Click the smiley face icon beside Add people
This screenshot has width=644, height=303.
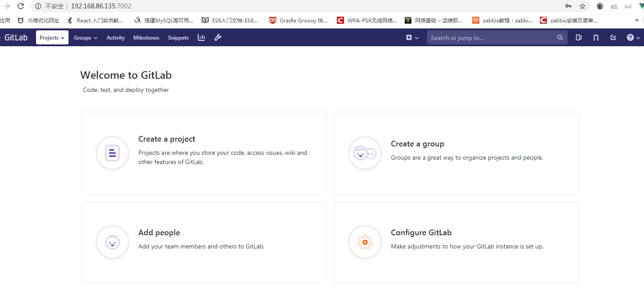(x=112, y=242)
